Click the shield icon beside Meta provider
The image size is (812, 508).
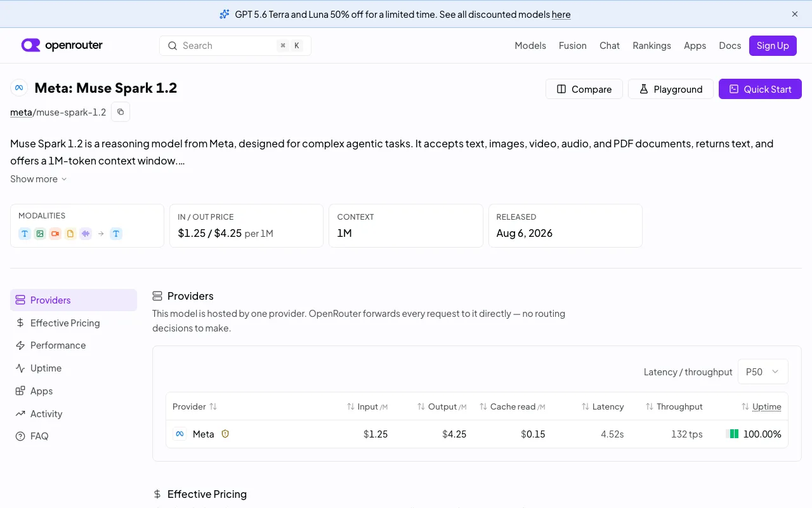[225, 434]
